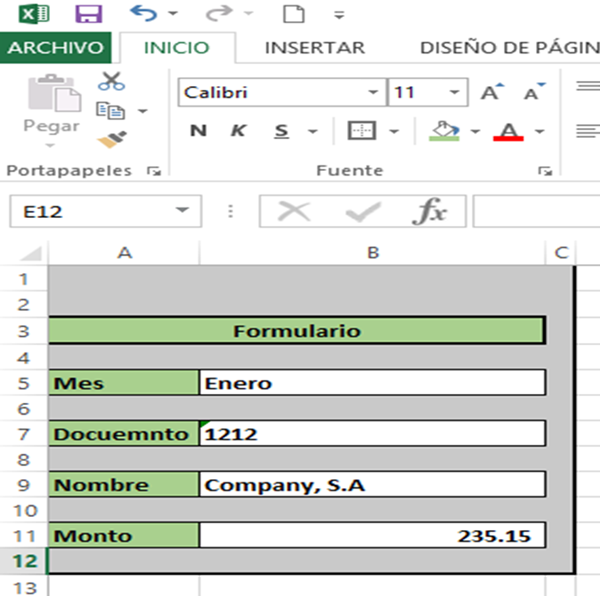The image size is (600, 596).
Task: Click the Cut scissors icon
Action: pos(111,81)
